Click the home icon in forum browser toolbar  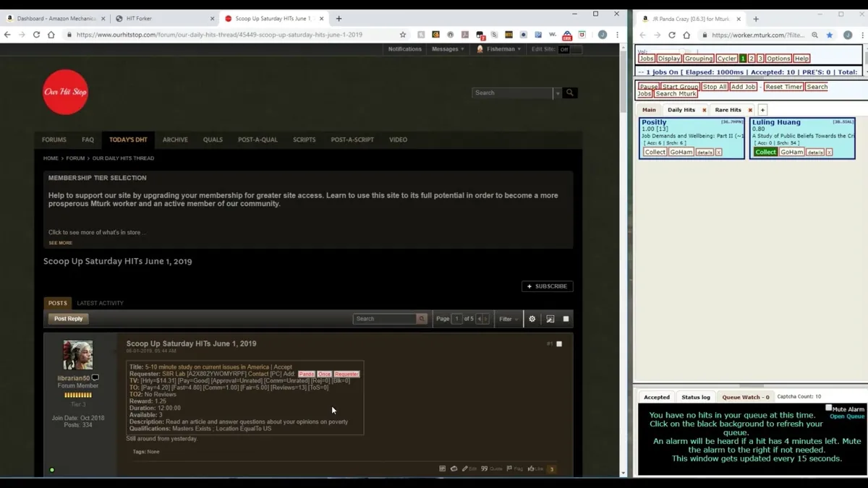click(51, 35)
